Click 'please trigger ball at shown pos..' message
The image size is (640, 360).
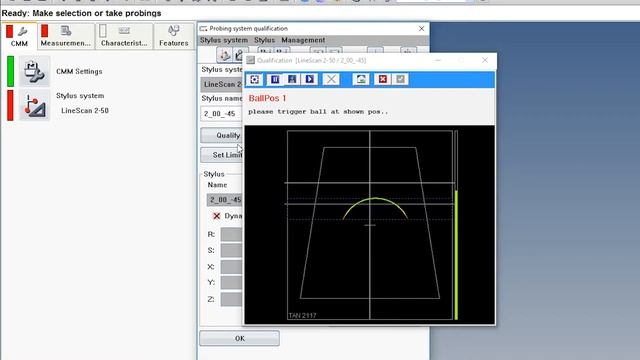pos(318,111)
